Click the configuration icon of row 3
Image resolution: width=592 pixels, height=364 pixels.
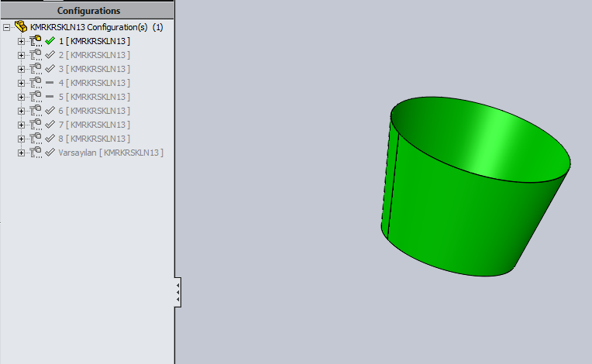click(x=36, y=69)
